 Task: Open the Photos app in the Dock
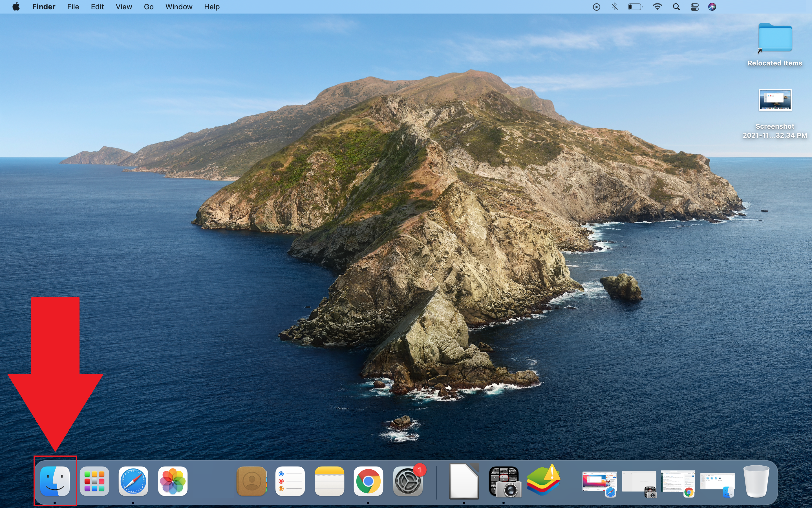point(173,481)
